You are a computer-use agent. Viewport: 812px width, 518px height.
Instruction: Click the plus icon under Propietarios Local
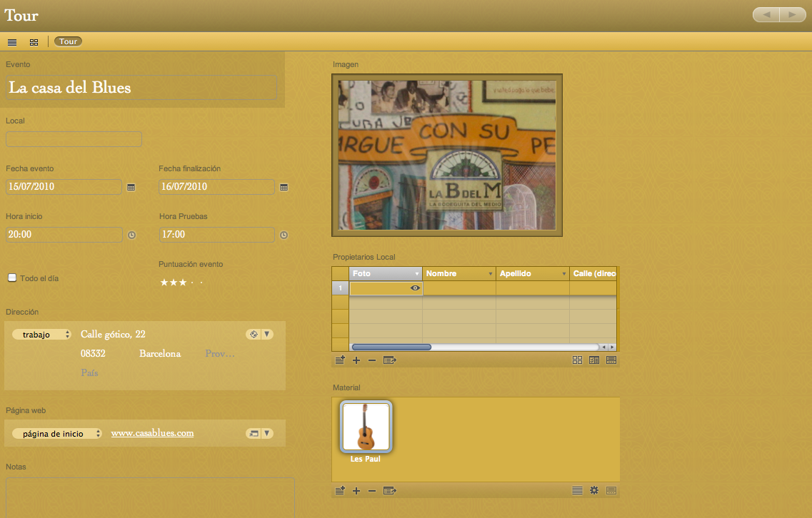356,360
